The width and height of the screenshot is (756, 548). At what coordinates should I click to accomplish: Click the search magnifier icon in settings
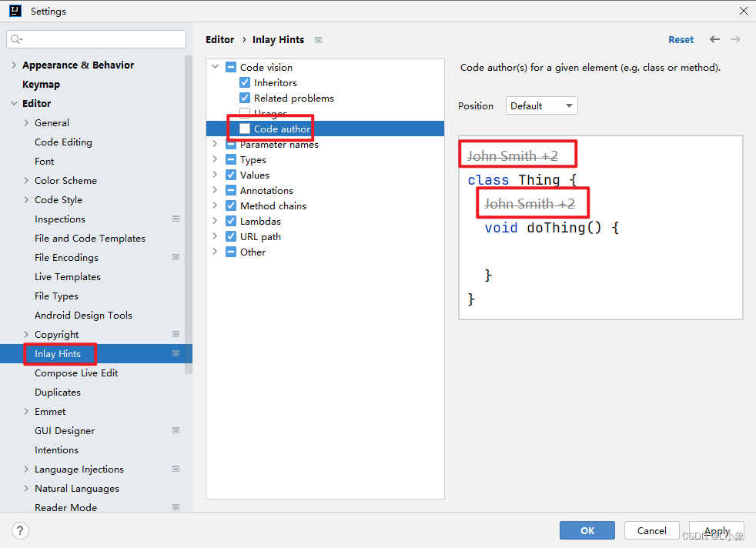point(16,39)
